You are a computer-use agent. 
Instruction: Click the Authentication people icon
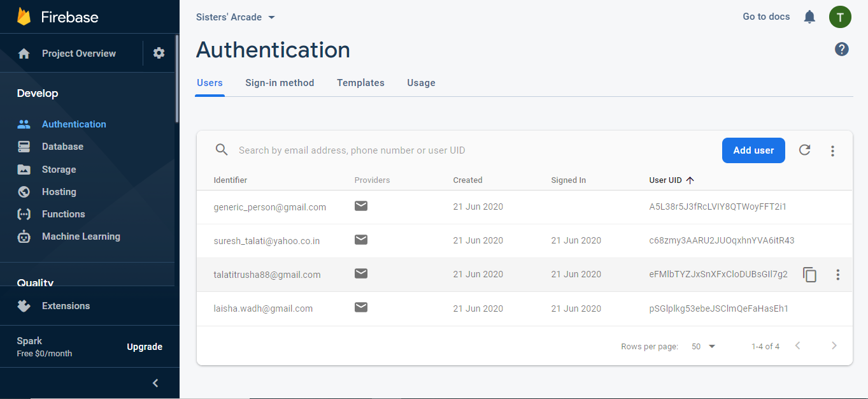pos(24,124)
